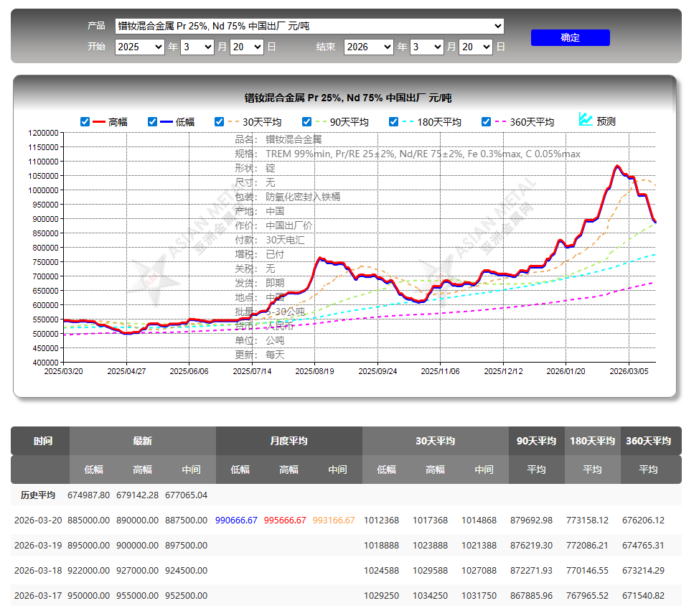Toggle the 180天平均 checkbox
Image resolution: width=699 pixels, height=616 pixels.
click(393, 122)
